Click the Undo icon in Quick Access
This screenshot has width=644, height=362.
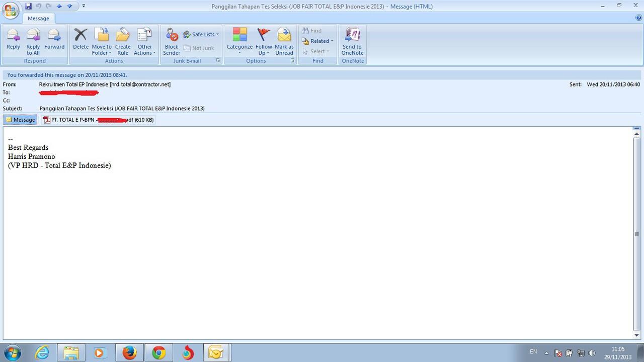coord(39,6)
